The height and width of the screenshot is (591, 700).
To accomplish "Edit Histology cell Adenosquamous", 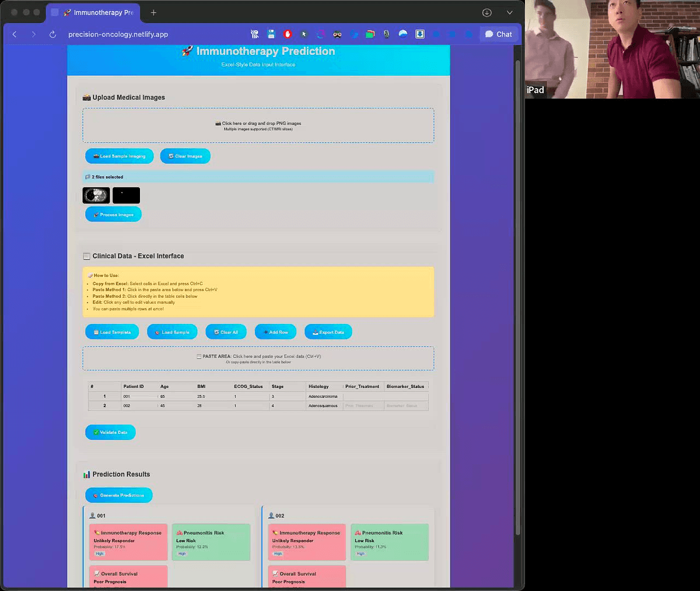I will [324, 405].
